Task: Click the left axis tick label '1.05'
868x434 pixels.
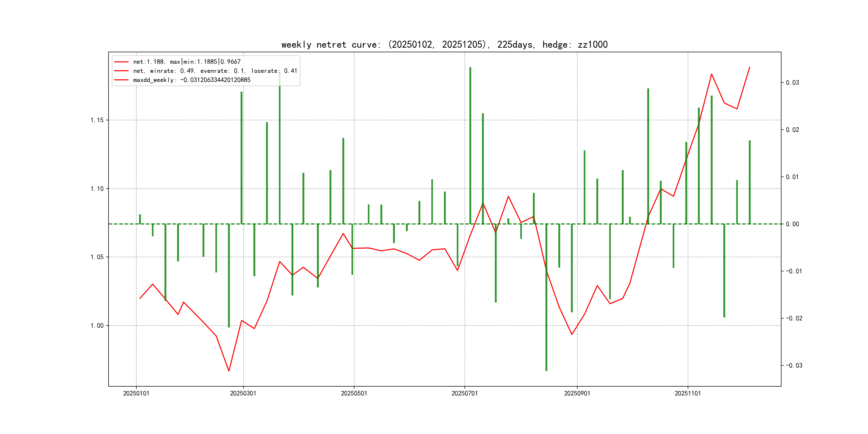Action: pyautogui.click(x=97, y=257)
